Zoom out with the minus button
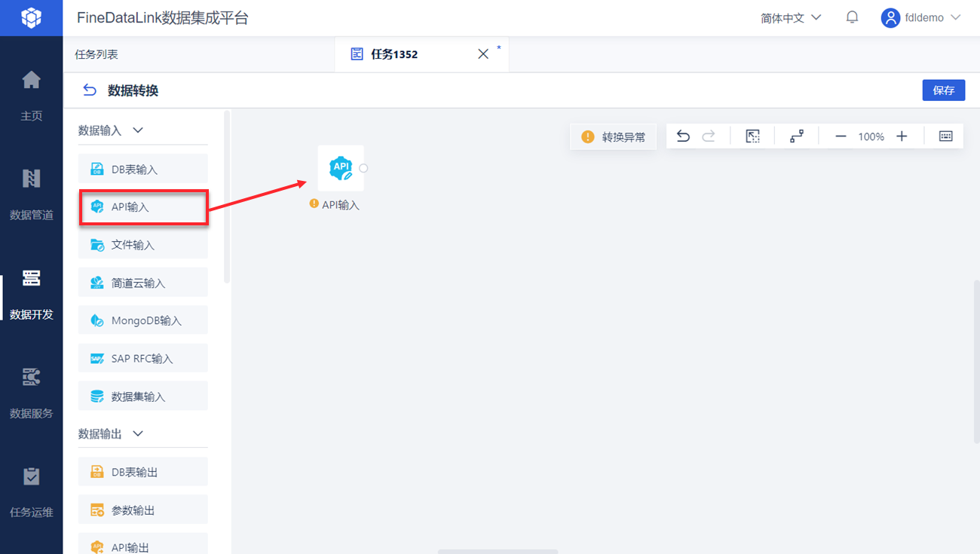980x554 pixels. [841, 136]
